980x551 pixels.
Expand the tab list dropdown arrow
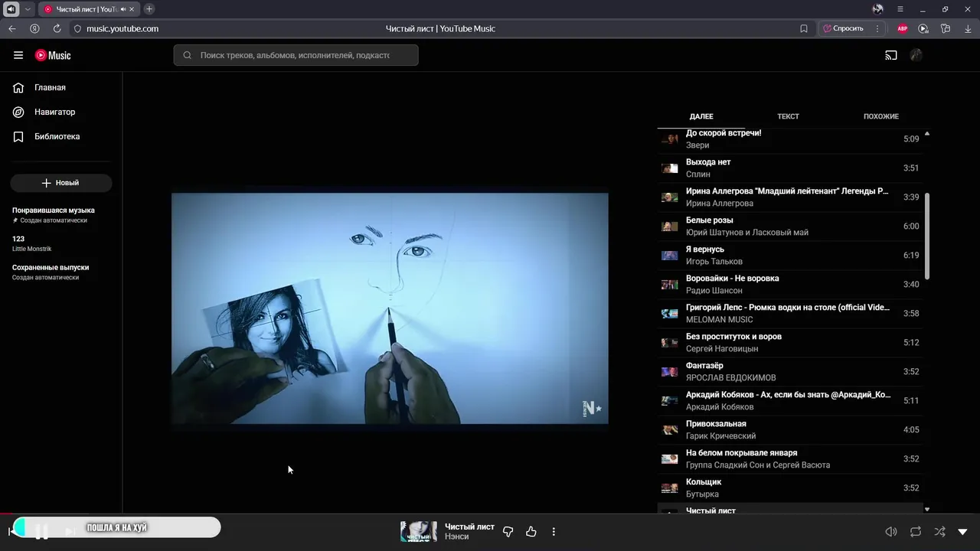coord(28,9)
